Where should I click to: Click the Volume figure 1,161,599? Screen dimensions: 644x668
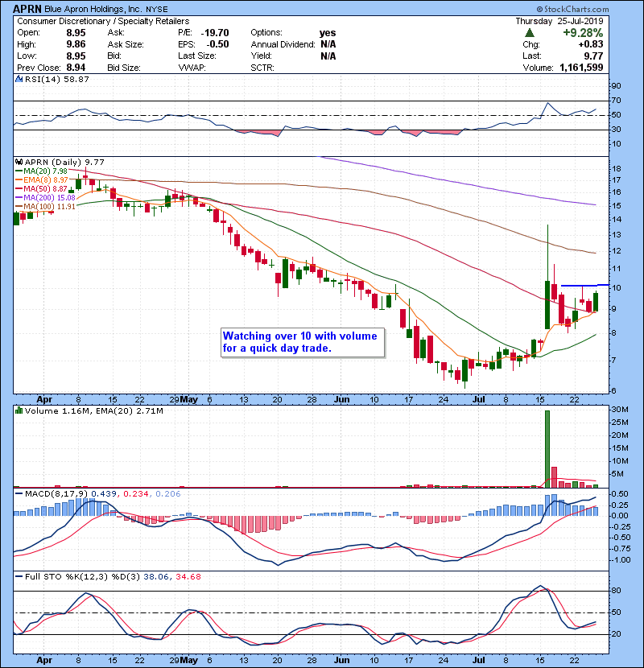click(x=581, y=68)
